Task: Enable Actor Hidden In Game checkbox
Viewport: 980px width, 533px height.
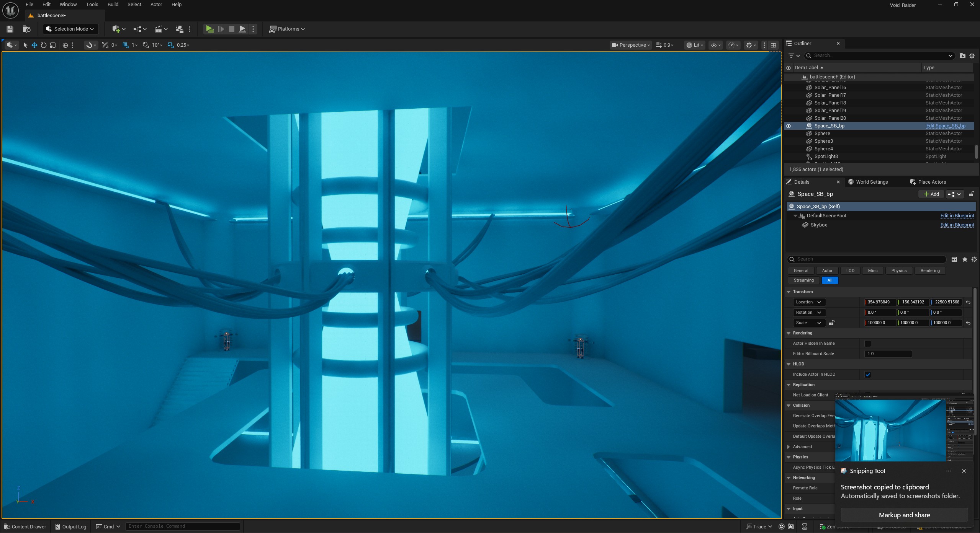Action: tap(867, 344)
